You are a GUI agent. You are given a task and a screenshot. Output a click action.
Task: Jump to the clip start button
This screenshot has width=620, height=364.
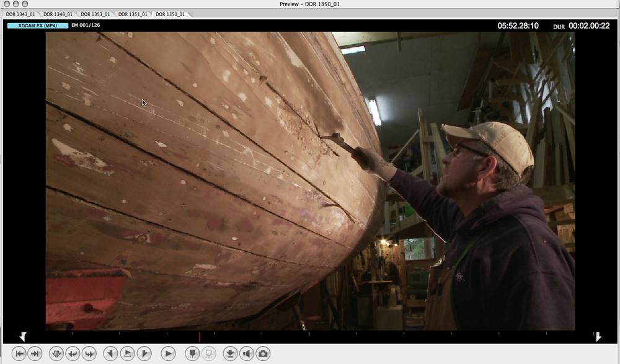tap(19, 353)
